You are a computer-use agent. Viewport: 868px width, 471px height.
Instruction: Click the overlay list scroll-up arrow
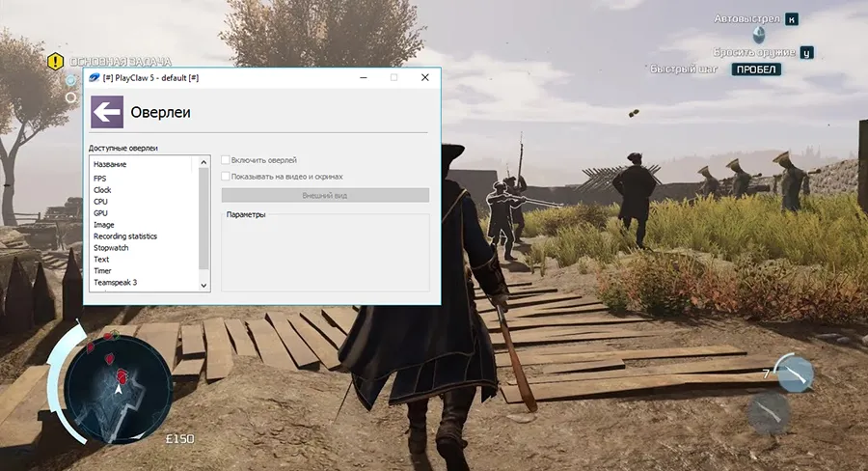203,163
